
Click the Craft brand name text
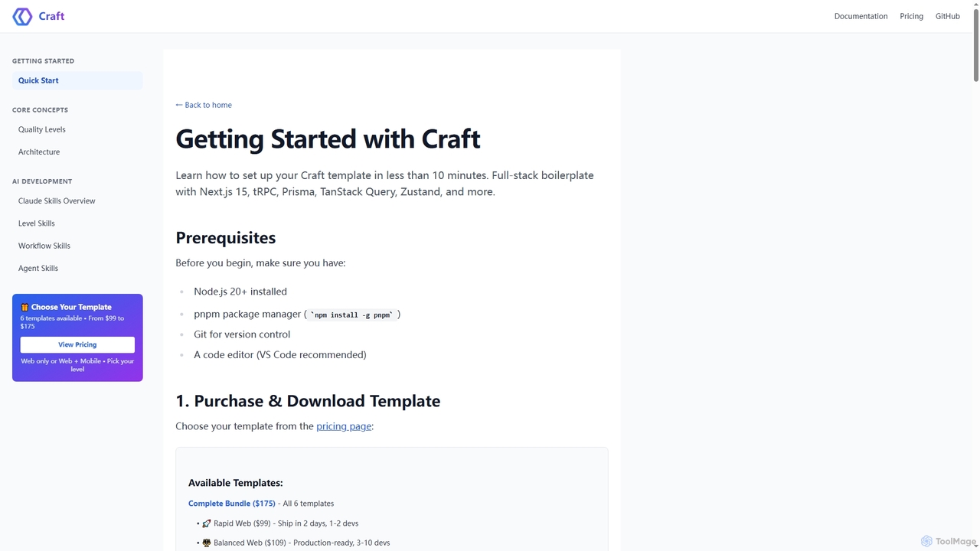point(51,16)
